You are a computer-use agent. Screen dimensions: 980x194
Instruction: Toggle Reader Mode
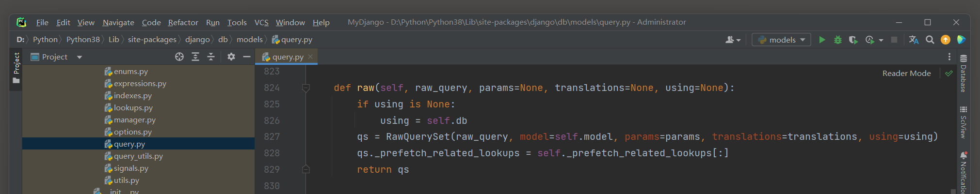906,73
